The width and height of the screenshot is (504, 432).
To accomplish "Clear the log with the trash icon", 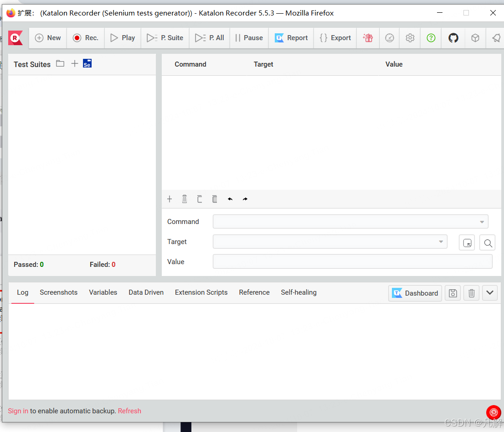I will pyautogui.click(x=472, y=293).
